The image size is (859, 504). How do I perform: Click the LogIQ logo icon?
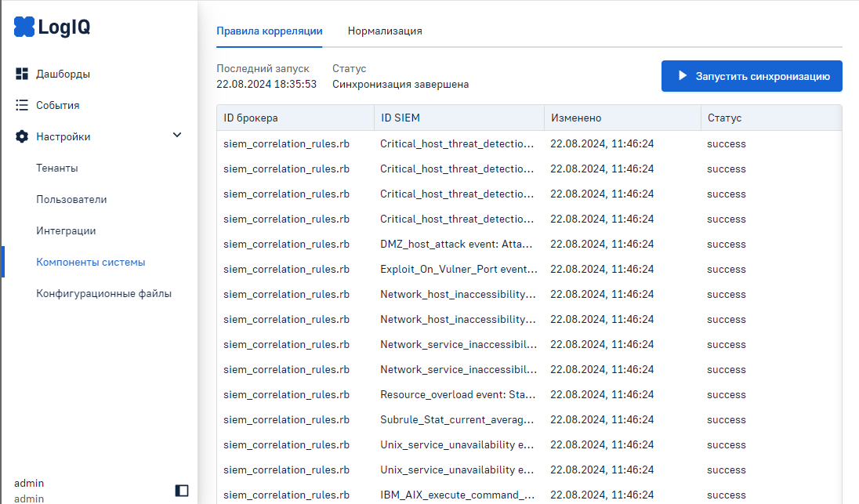[24, 27]
